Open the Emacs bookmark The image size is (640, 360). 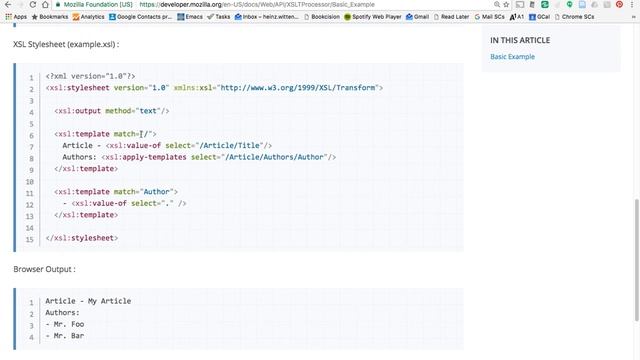[190, 17]
